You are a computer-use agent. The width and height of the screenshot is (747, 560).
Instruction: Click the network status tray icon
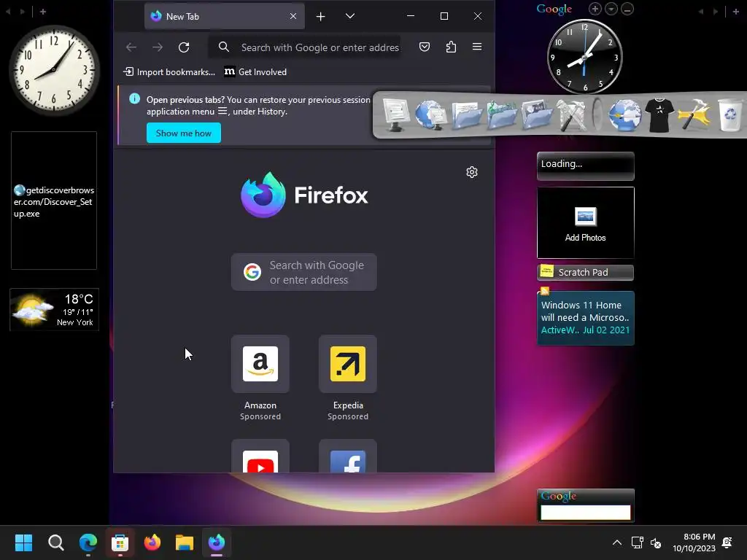(x=637, y=542)
